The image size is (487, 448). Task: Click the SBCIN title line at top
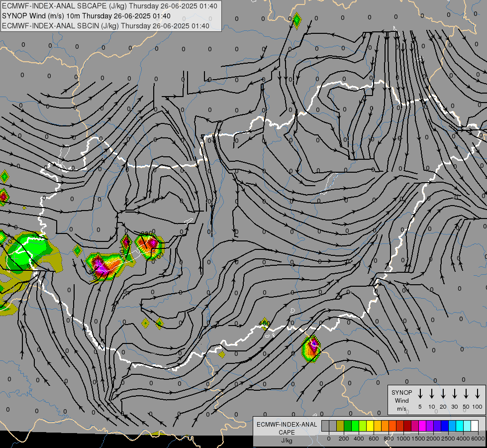(105, 26)
